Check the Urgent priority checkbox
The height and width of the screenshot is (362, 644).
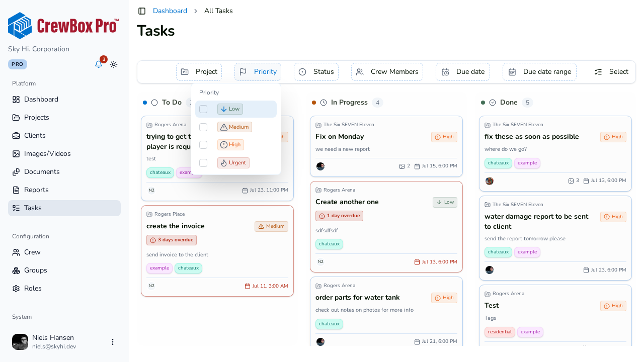click(203, 163)
